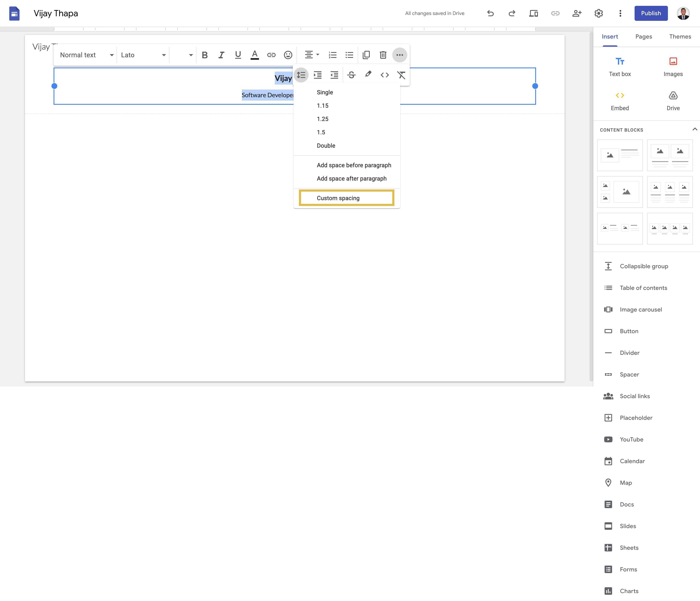Click the highlight marker pen icon
This screenshot has height=601, width=700.
368,74
